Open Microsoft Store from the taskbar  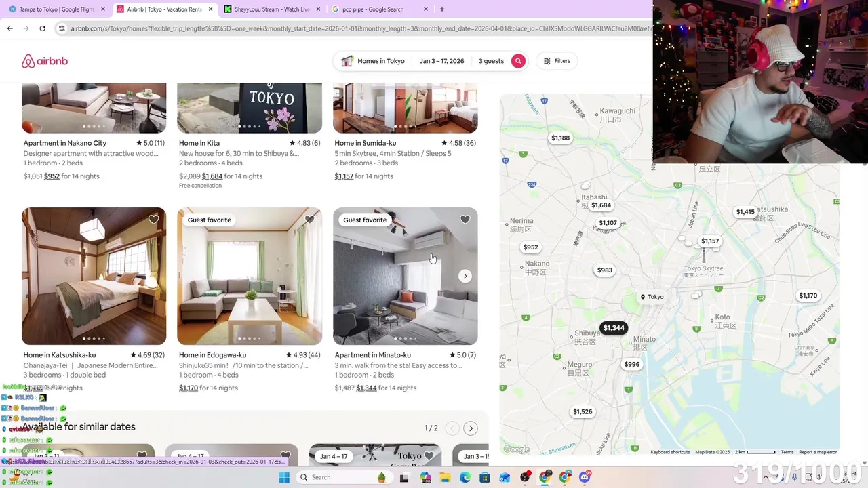pos(485,477)
